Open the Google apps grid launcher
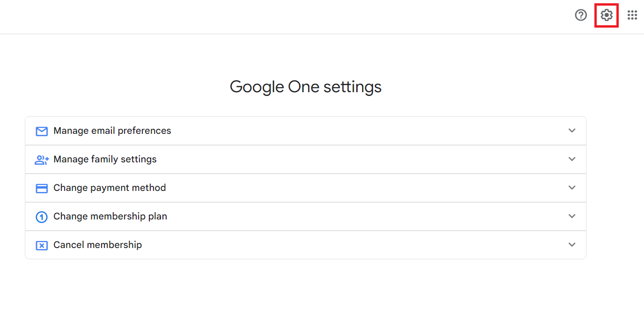The image size is (644, 321). pyautogui.click(x=632, y=15)
